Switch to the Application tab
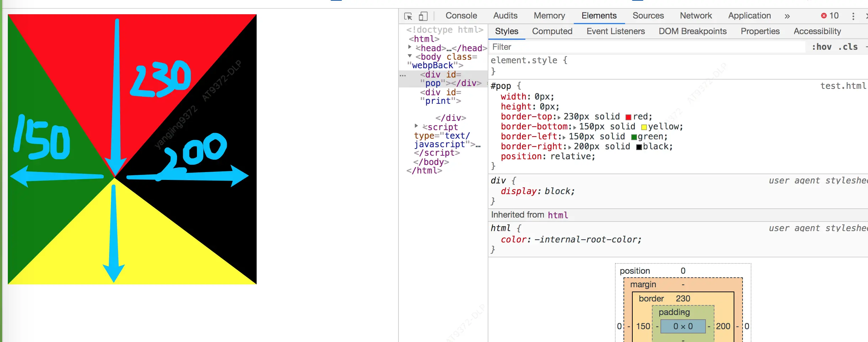Screen dimensions: 868x342 [x=749, y=16]
